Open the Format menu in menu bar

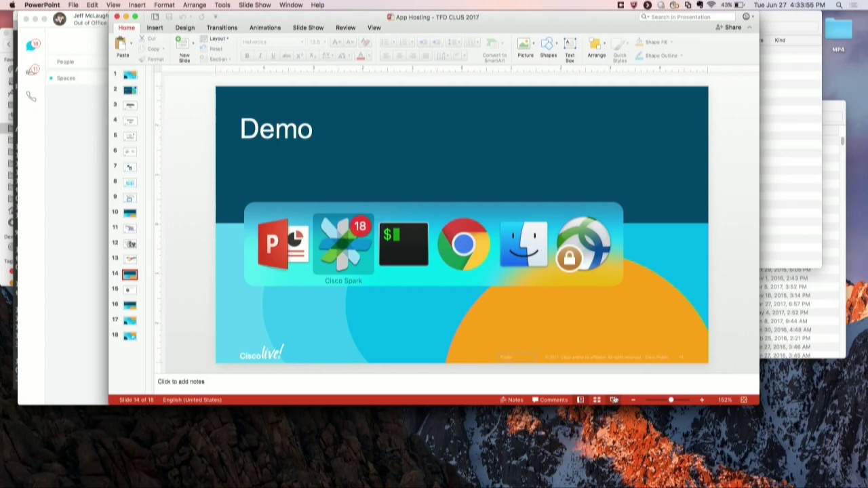pyautogui.click(x=164, y=5)
